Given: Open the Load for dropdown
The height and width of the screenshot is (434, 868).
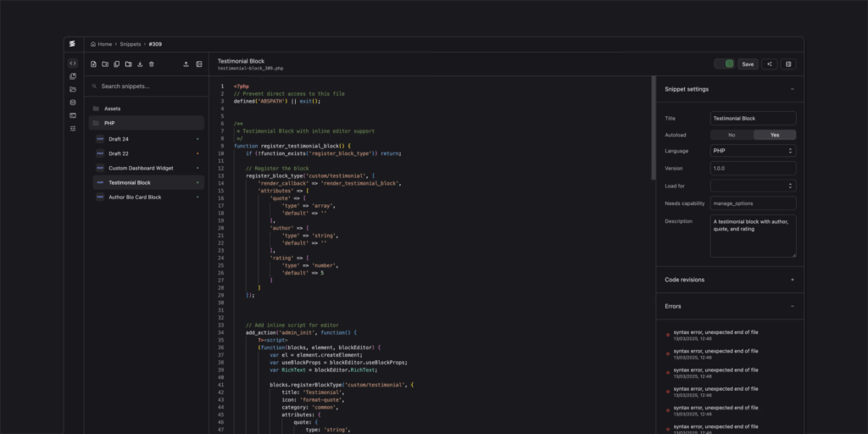Looking at the screenshot, I should (x=753, y=186).
